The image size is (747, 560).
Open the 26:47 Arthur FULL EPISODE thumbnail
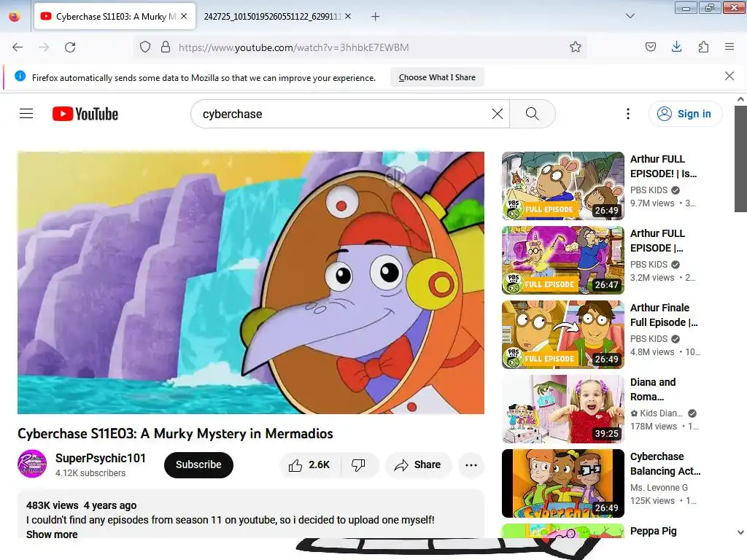[562, 260]
